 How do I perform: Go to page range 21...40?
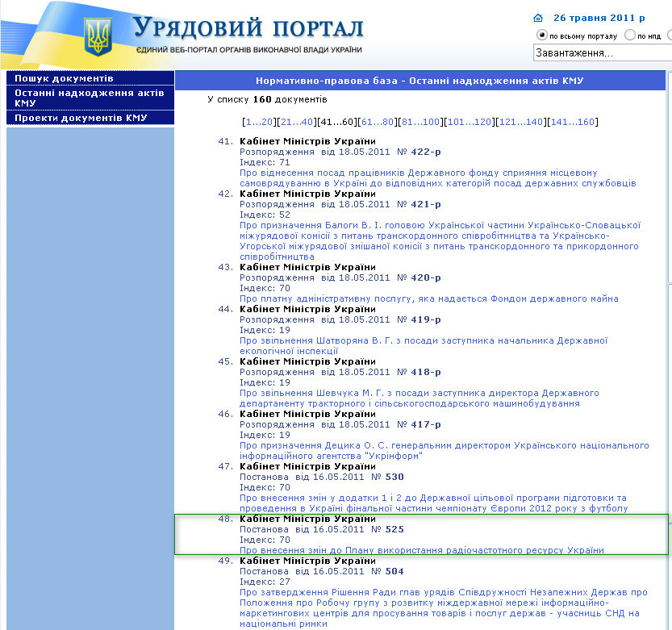(297, 122)
